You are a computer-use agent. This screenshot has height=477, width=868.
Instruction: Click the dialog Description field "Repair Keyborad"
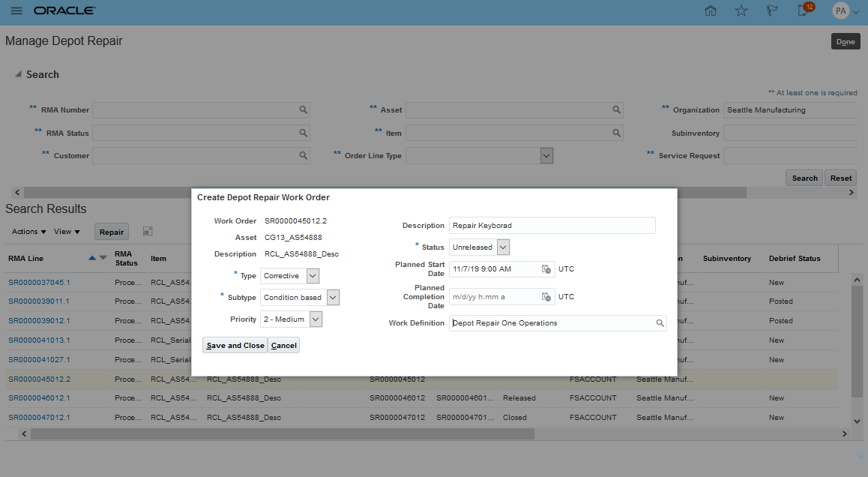coord(552,226)
